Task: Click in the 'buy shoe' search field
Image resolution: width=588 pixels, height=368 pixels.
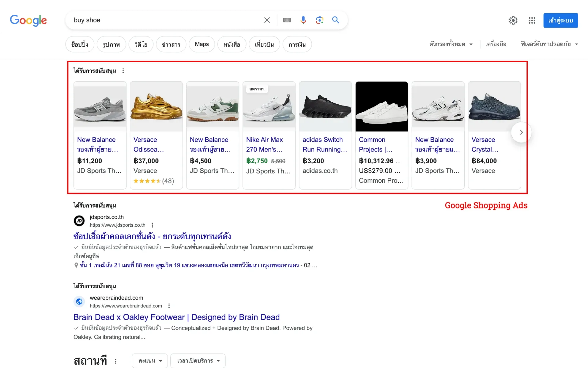Action: tap(165, 20)
